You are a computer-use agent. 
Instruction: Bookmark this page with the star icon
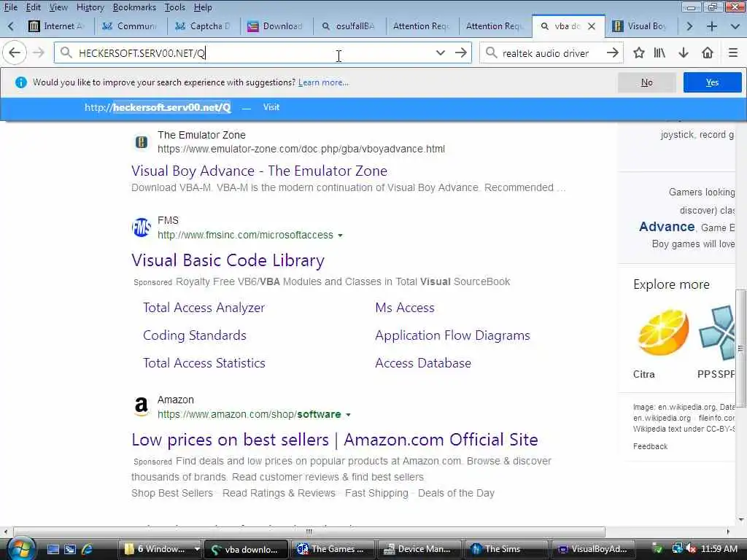click(639, 52)
